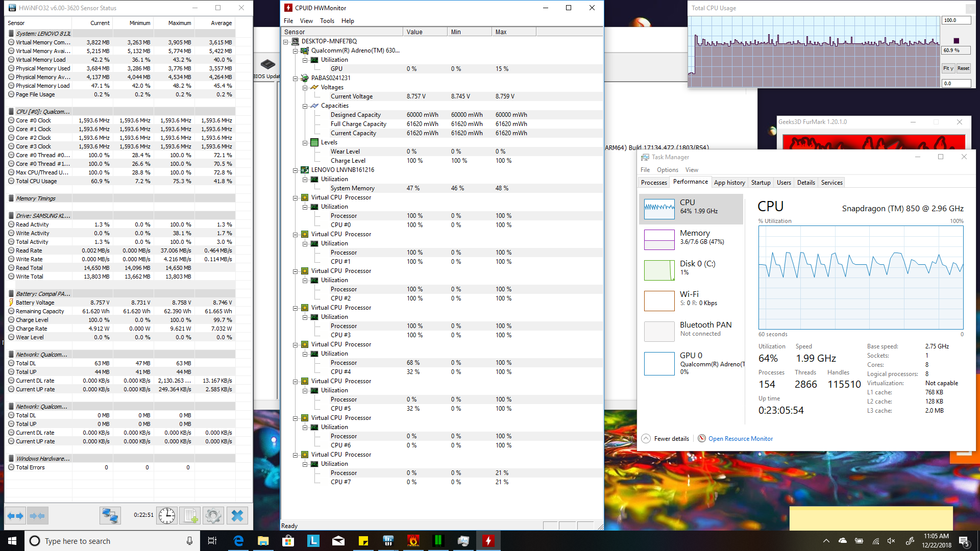Switch to App history tab
This screenshot has width=980, height=551.
point(729,183)
